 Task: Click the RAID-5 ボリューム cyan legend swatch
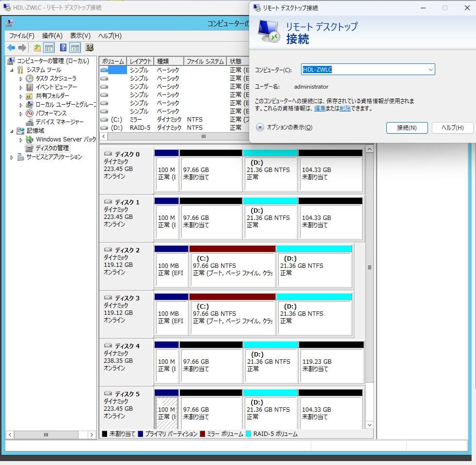pos(248,434)
